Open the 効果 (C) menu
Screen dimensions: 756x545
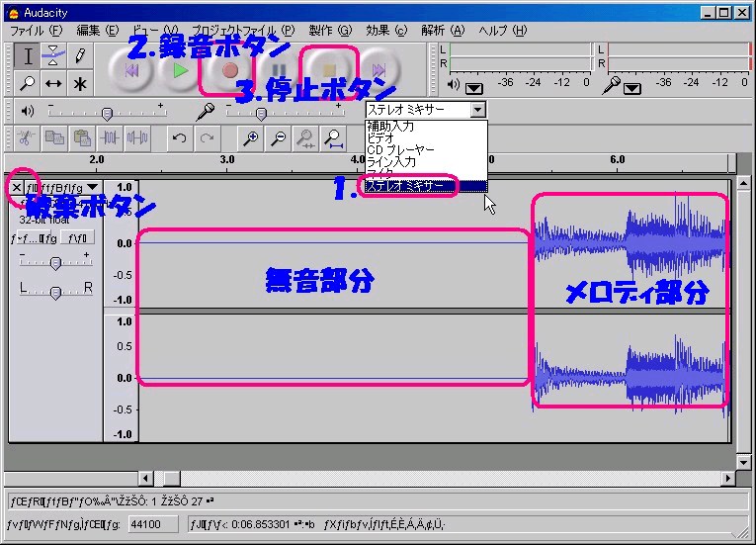(386, 31)
